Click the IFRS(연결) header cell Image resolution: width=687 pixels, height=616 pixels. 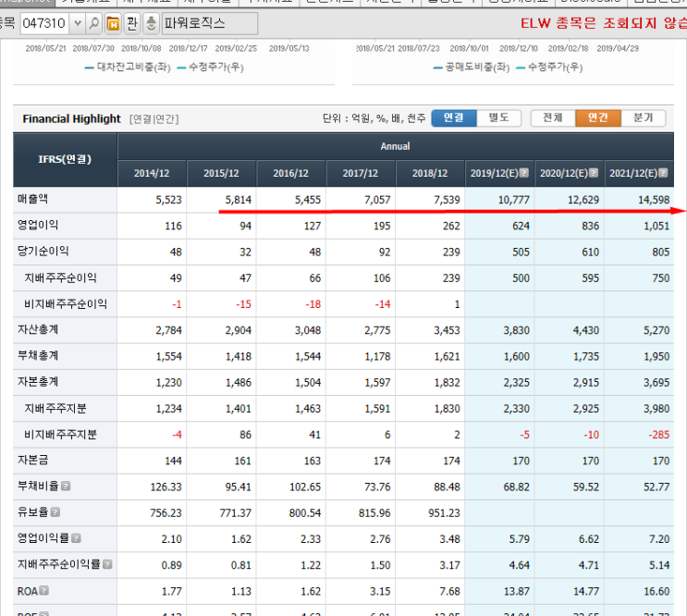click(65, 159)
